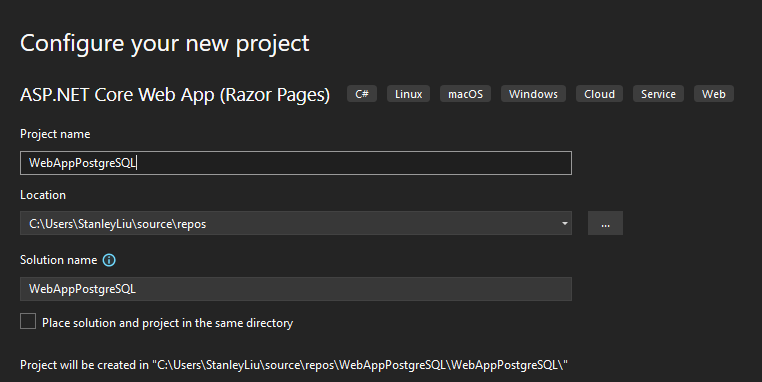Image resolution: width=762 pixels, height=382 pixels.
Task: Open the Location path dropdown arrow
Action: click(x=564, y=224)
